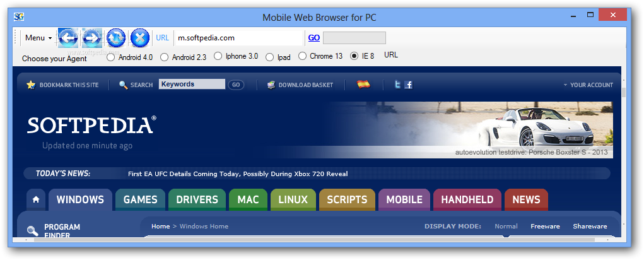Click the SG app icon in title bar
This screenshot has width=644, height=260.
click(19, 17)
